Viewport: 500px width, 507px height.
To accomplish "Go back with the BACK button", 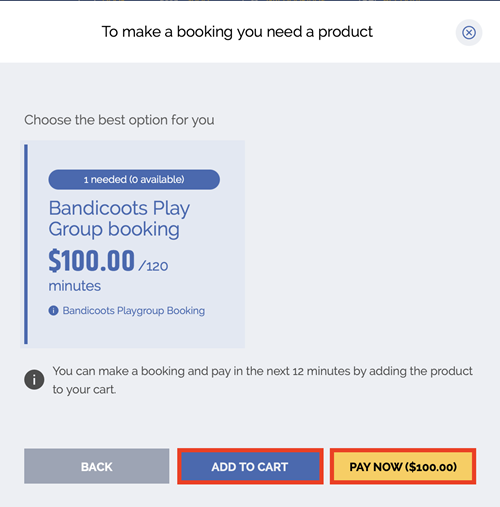I will pos(97,466).
